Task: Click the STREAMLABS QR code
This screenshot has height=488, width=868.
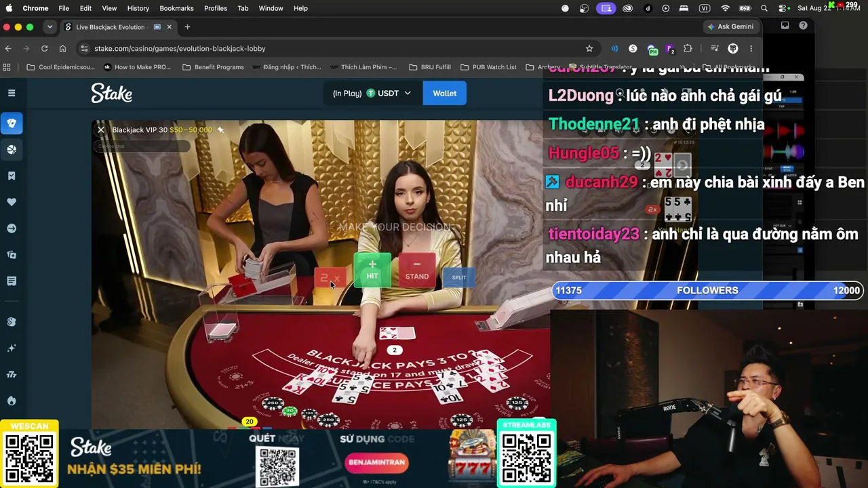Action: point(527,458)
